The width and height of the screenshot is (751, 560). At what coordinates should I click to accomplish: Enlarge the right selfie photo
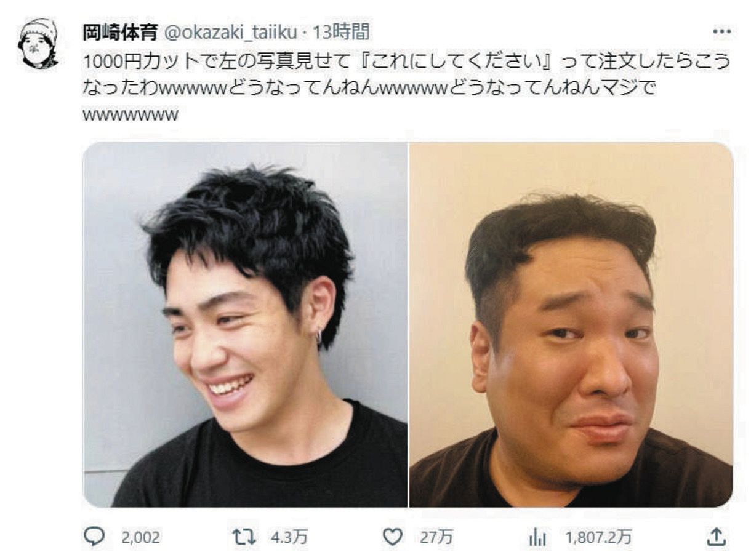point(571,324)
